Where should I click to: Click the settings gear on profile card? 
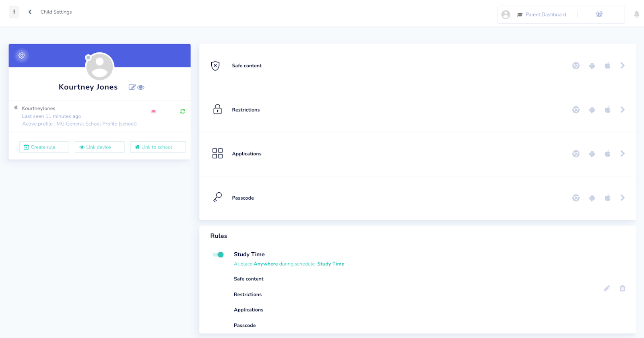pos(22,56)
